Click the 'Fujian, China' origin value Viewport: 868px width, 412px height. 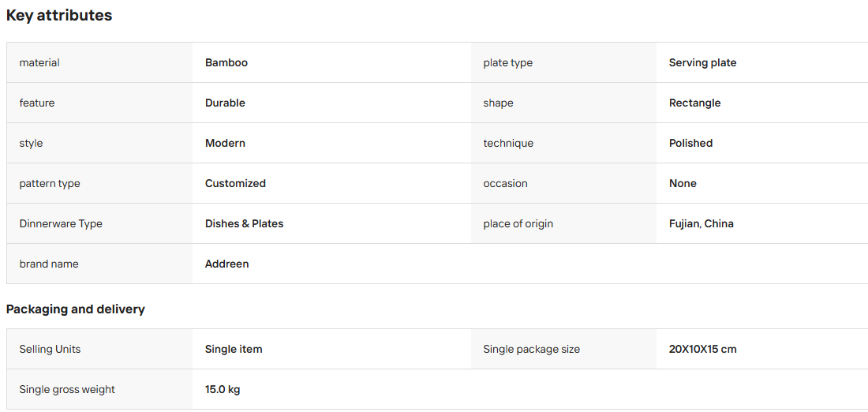point(702,223)
